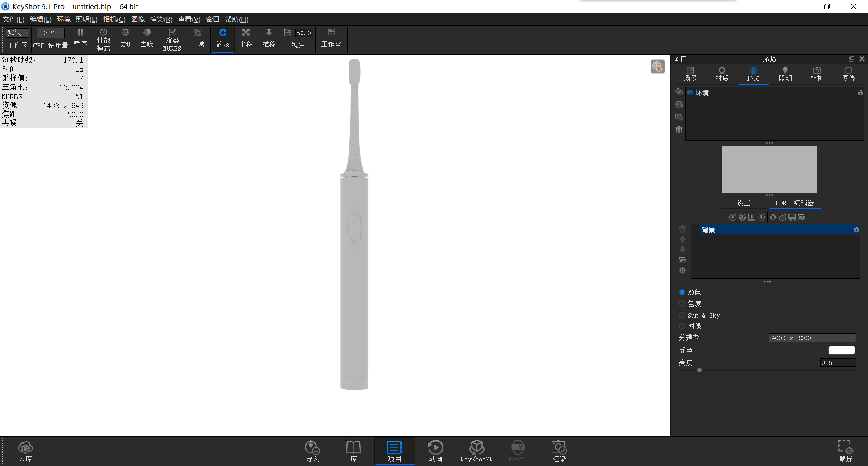The height and width of the screenshot is (466, 868).
Task: Switch to the 设置 tab
Action: 743,202
